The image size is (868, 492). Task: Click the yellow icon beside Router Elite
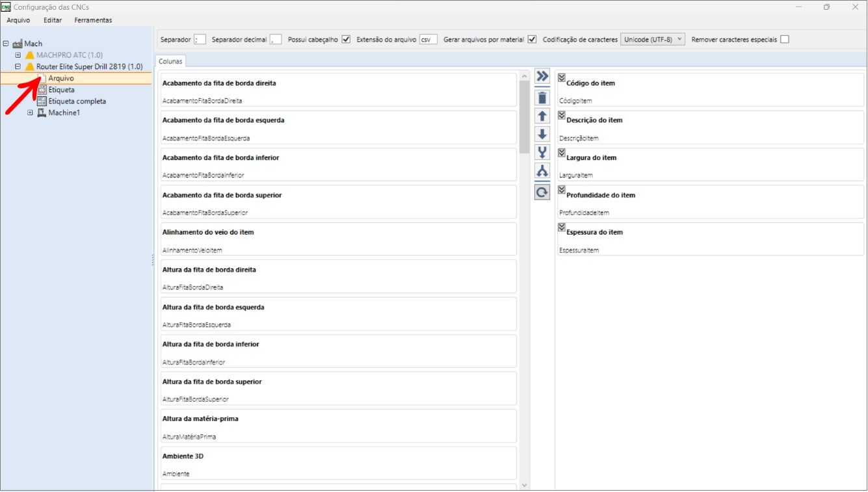30,67
